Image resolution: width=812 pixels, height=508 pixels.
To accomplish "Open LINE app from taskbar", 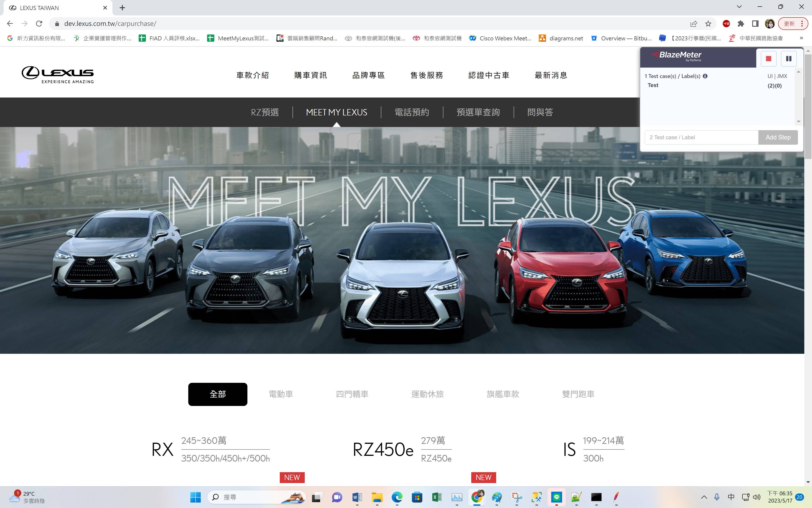I will (557, 497).
